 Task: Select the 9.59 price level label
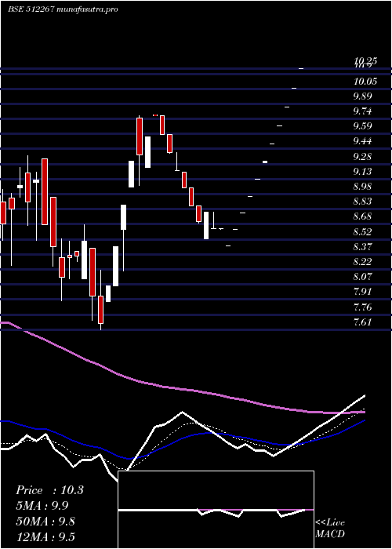(362, 126)
